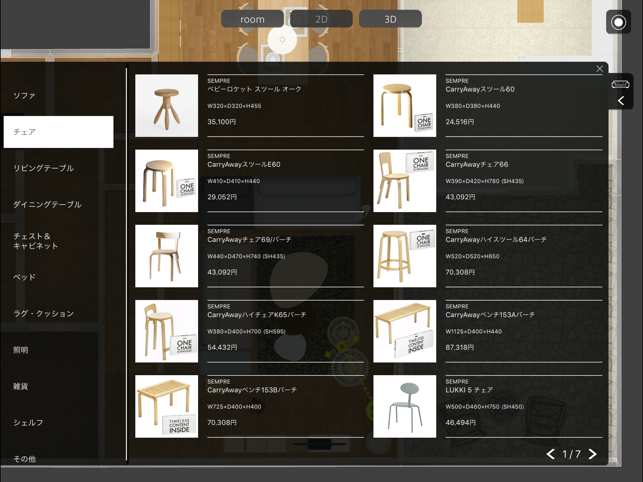Switch to room view tab
This screenshot has width=643, height=482.
pyautogui.click(x=252, y=19)
